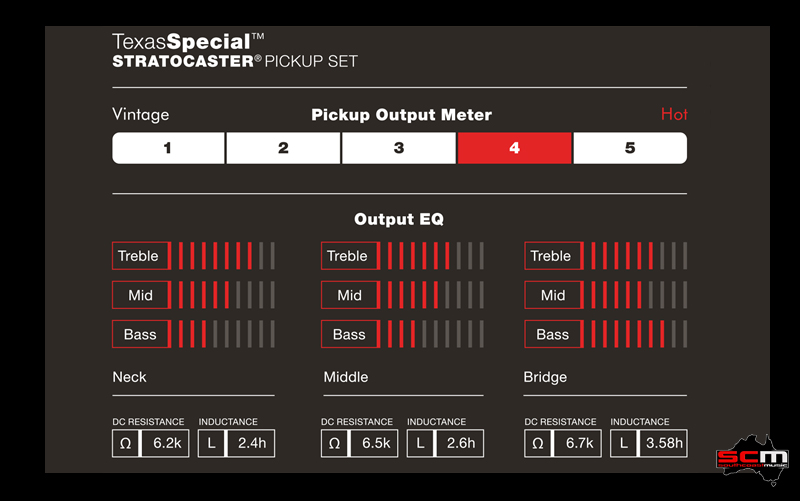Click the Middle pickup Bass label box
Viewport: 800px width, 501px height.
click(350, 334)
